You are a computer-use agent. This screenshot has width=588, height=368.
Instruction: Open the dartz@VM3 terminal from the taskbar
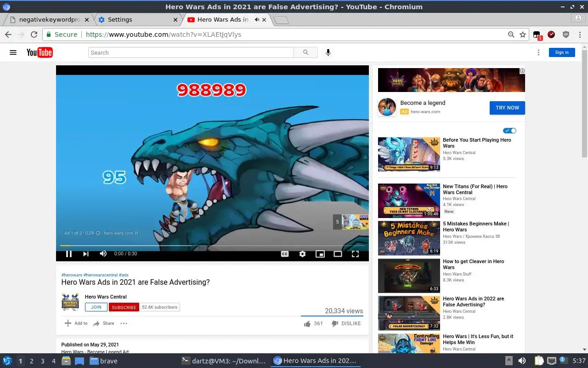pos(224,361)
